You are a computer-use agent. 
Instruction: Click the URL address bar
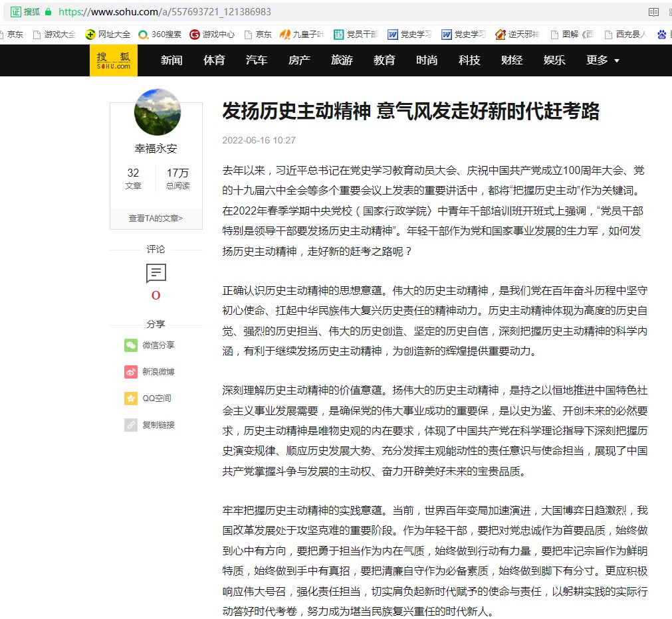332,12
